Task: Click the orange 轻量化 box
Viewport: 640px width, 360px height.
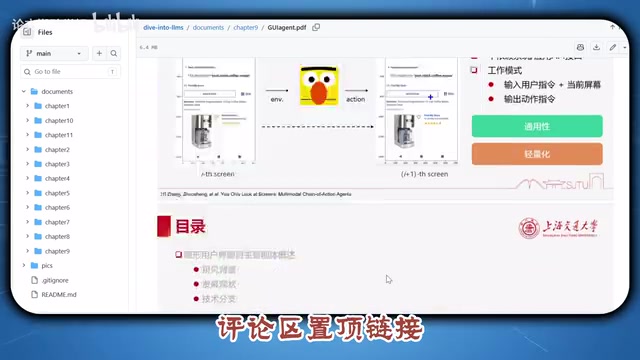Action: coord(537,154)
